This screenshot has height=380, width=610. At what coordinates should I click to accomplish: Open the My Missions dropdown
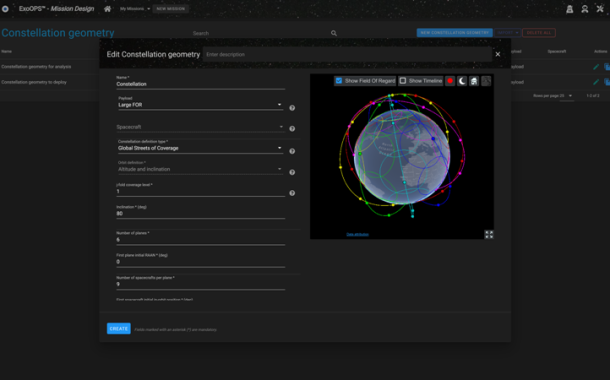click(x=135, y=9)
